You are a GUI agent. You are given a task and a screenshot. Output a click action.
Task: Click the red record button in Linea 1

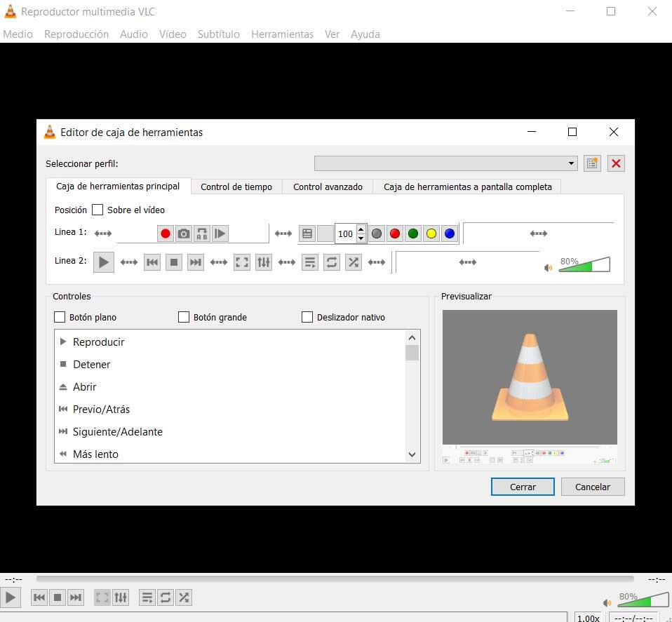[165, 234]
